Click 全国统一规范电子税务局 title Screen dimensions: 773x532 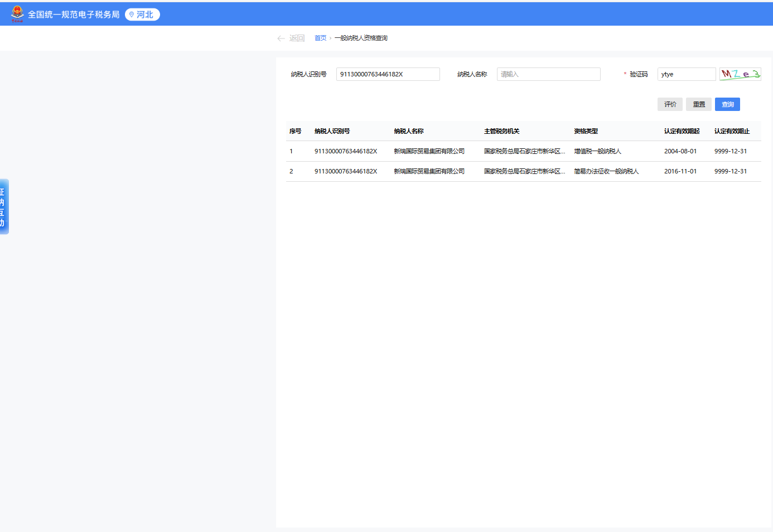click(x=74, y=14)
